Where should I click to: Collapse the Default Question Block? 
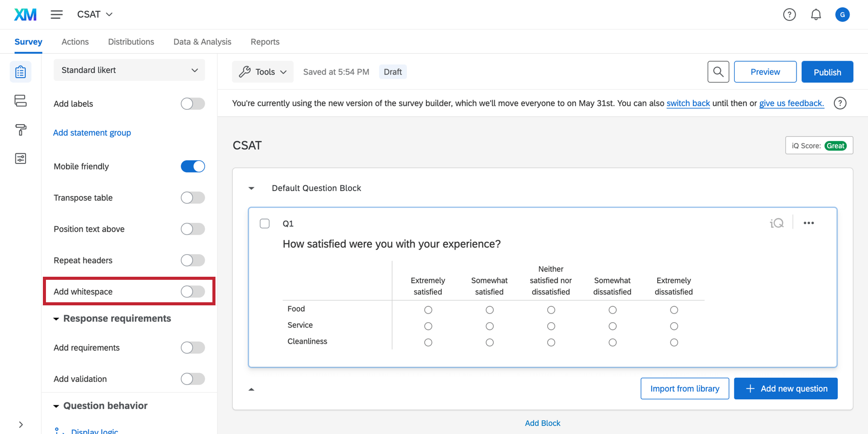[x=251, y=188]
